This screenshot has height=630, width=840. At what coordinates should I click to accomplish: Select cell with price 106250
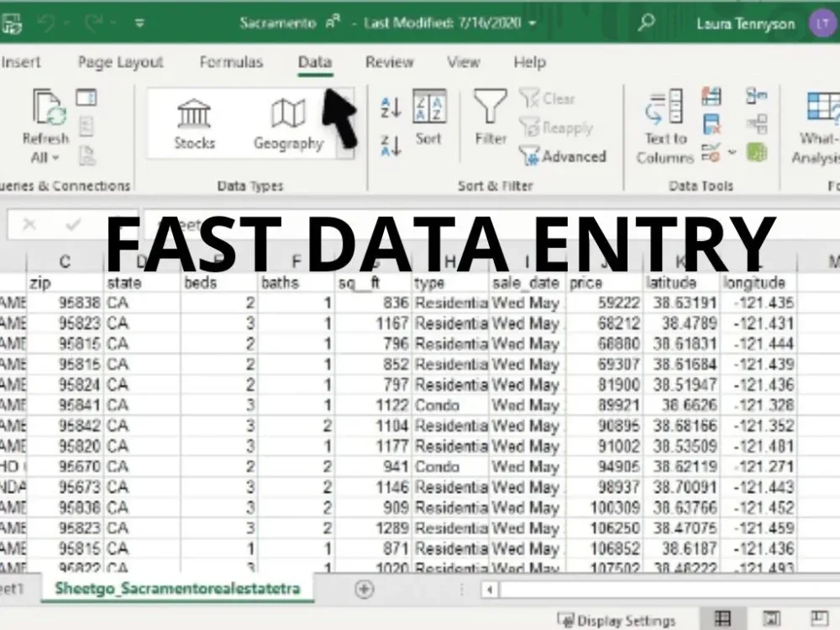click(604, 528)
